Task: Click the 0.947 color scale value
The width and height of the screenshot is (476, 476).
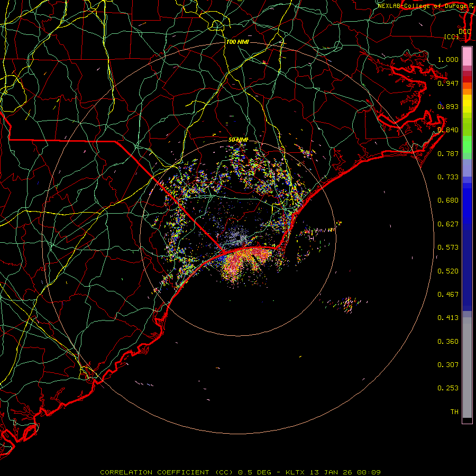Action: coord(448,83)
